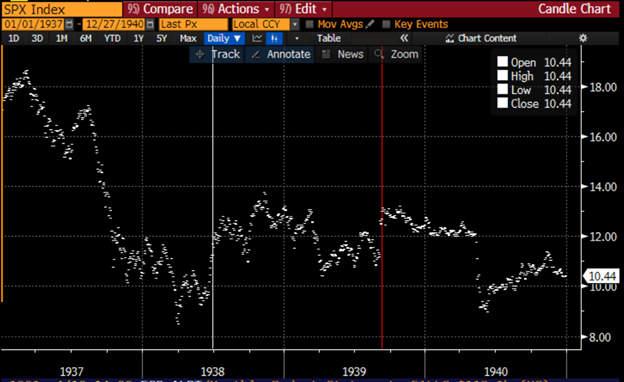624x382 pixels.
Task: Switch to line chart type icon
Action: click(257, 38)
